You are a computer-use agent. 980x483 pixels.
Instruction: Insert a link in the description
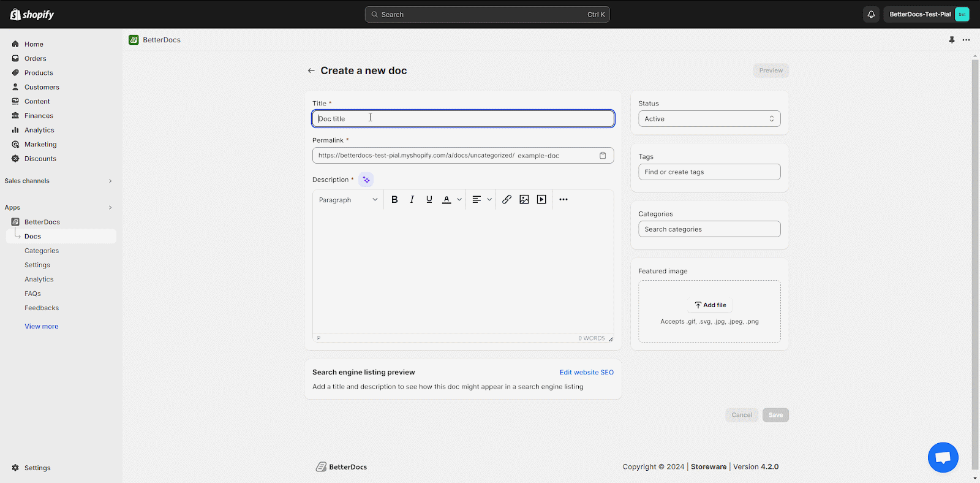507,199
